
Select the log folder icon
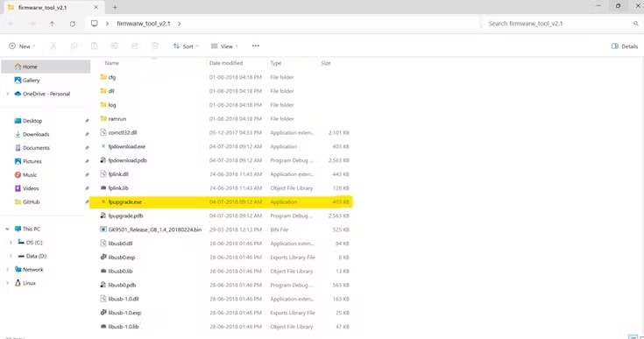tap(103, 105)
